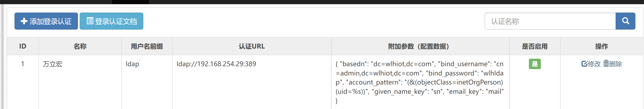Click the ldap://192.168.254.29:389 URL cell
This screenshot has width=644, height=109.
pyautogui.click(x=216, y=64)
